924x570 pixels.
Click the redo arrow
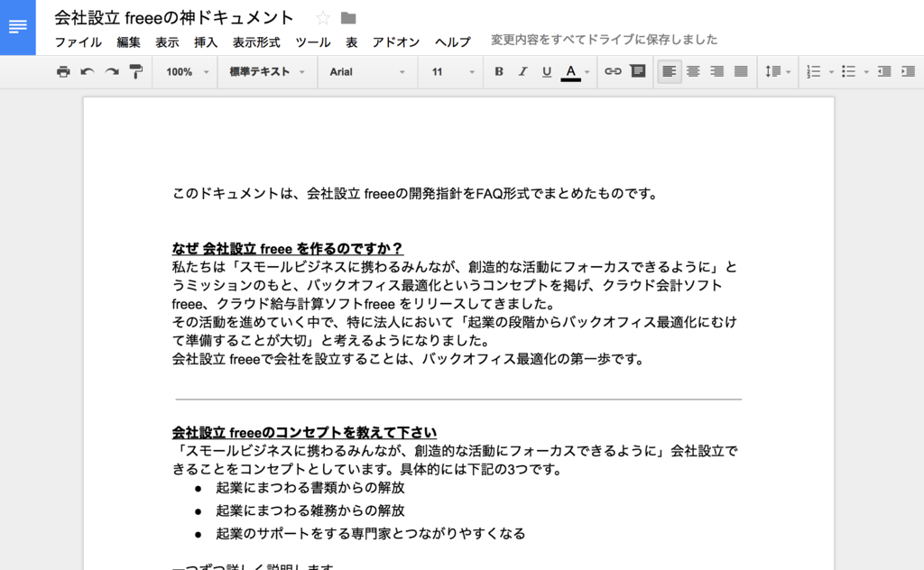[111, 72]
